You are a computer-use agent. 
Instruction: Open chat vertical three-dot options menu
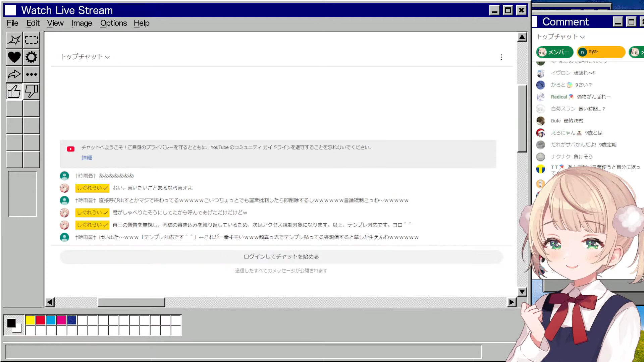click(501, 57)
